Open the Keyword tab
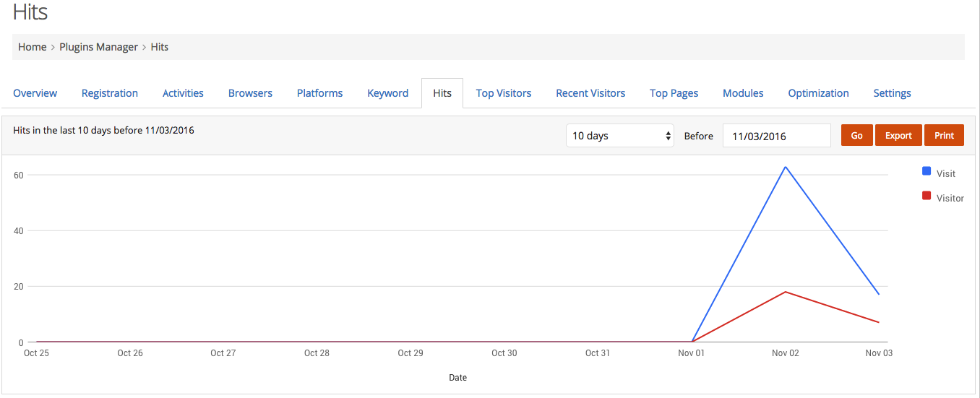980x398 pixels. 388,93
